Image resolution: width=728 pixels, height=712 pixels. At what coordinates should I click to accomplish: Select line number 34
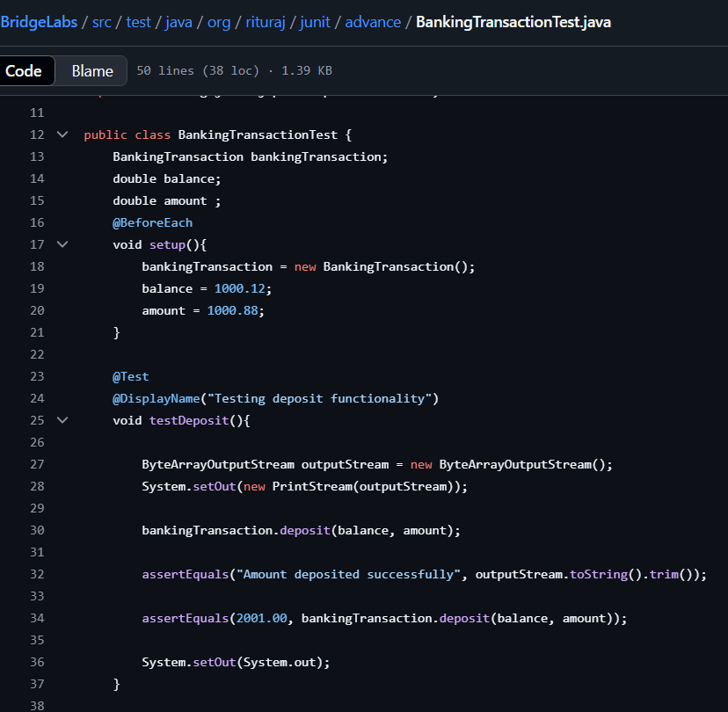(37, 618)
